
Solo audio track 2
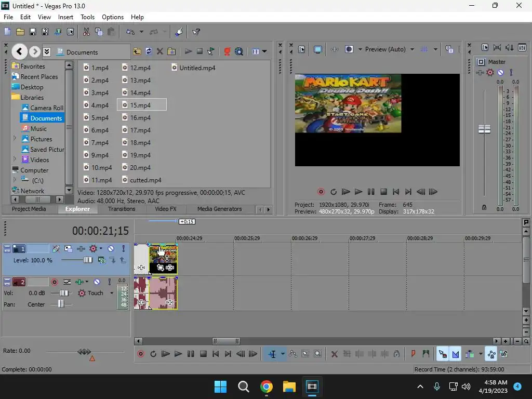109,282
